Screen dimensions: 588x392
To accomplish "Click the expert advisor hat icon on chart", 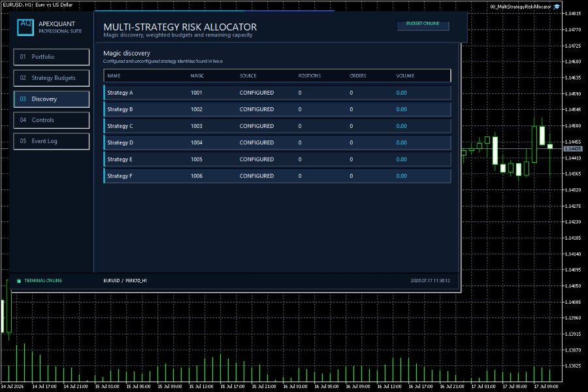I will point(557,7).
